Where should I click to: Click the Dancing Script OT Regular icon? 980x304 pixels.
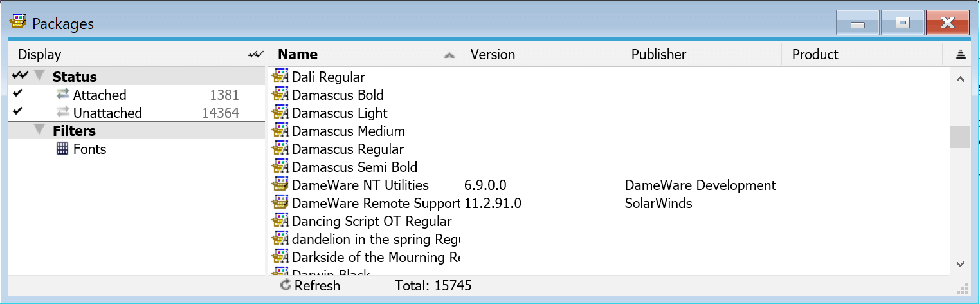[x=280, y=222]
